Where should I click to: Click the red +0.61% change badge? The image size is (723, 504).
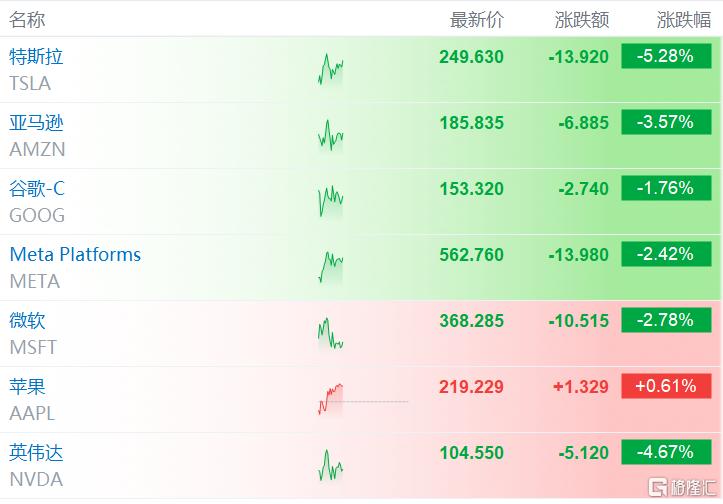point(666,386)
